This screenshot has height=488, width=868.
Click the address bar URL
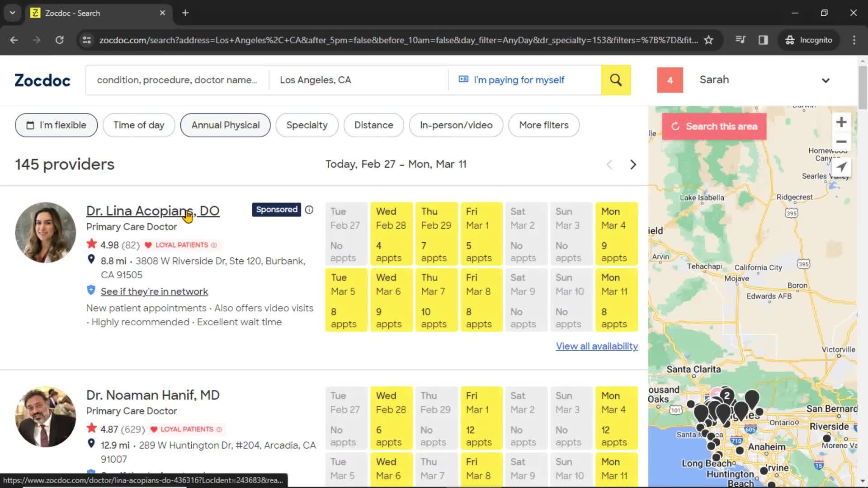click(x=398, y=40)
